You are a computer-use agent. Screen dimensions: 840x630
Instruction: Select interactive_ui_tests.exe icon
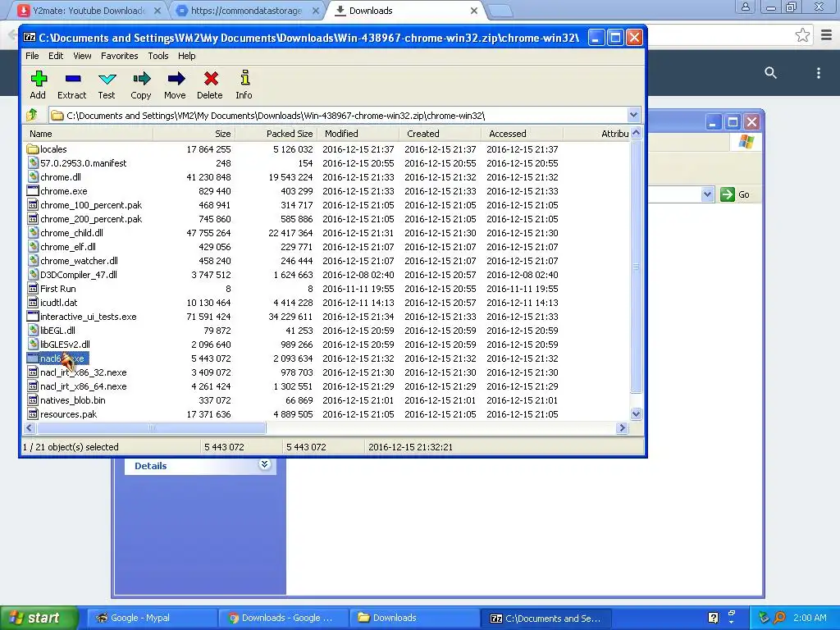point(33,316)
